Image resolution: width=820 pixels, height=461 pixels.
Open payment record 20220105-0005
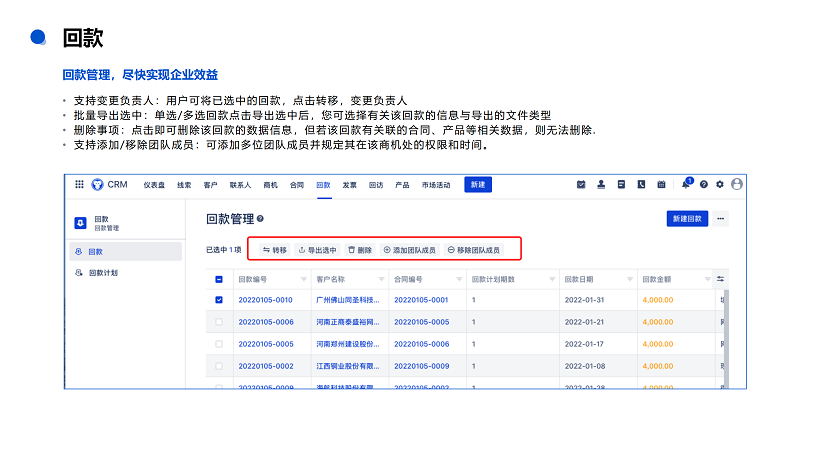266,344
